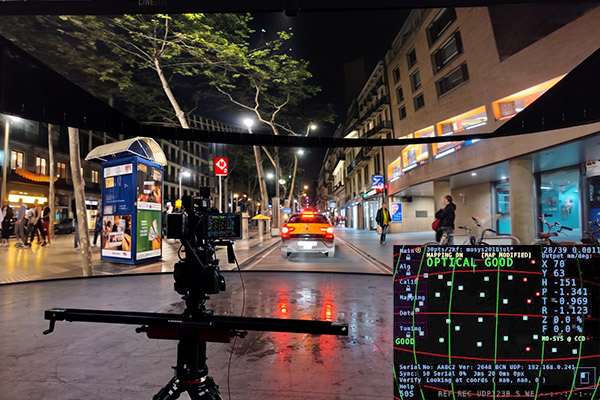Screen dimensions: 600x400
Task: Select the Mapping menu section
Action: [412, 297]
